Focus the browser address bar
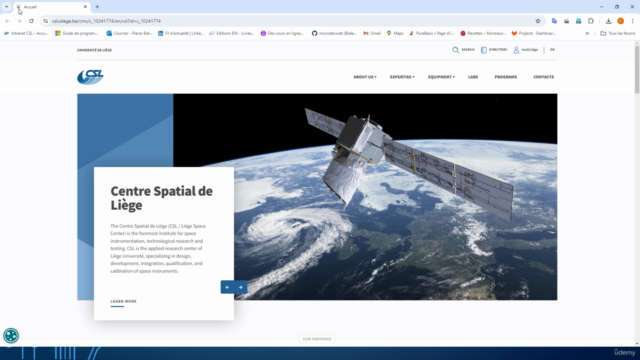The image size is (640, 360). [292, 21]
